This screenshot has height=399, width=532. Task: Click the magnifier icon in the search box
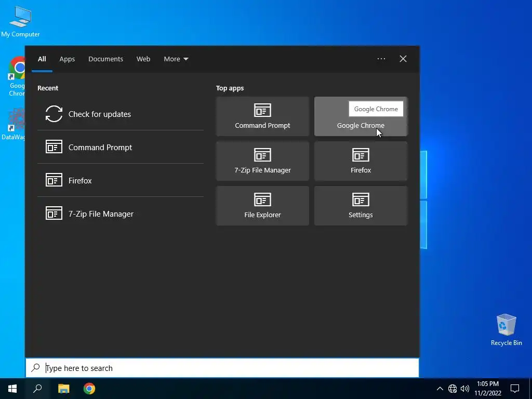(x=36, y=367)
